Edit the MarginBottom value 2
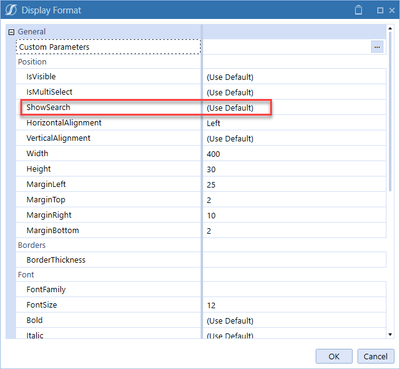 click(x=295, y=230)
